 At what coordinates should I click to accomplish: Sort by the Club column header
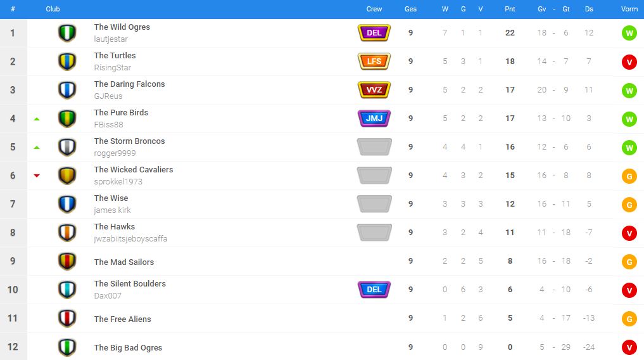[53, 10]
